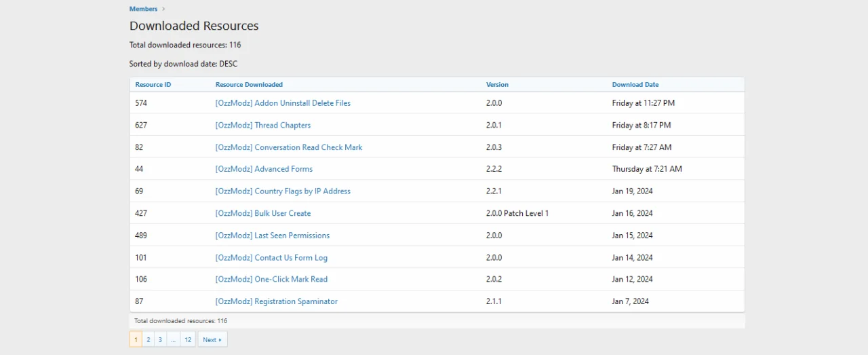Viewport: 868px width, 355px height.
Task: Jump to last page 12
Action: point(188,339)
